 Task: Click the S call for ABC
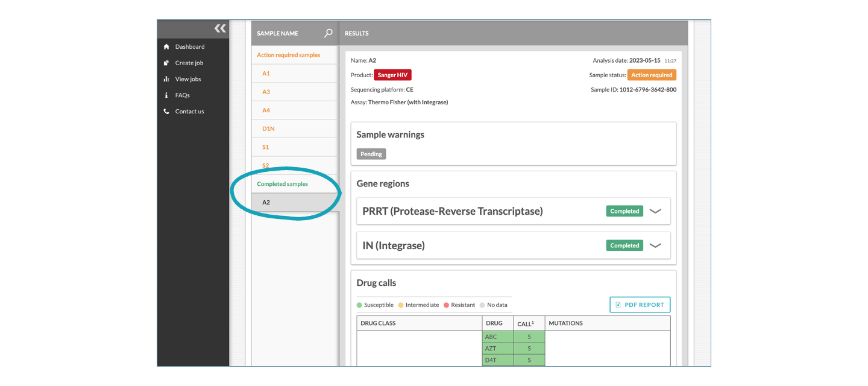(529, 337)
